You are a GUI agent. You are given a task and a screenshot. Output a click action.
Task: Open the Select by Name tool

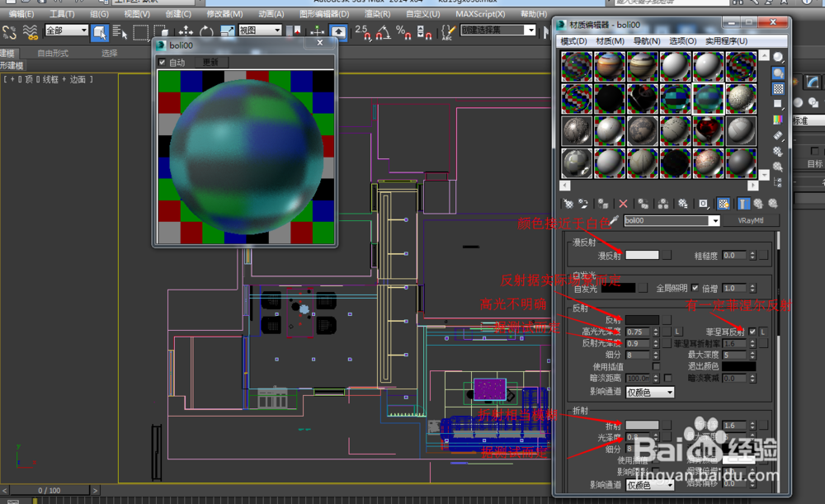coord(120,32)
